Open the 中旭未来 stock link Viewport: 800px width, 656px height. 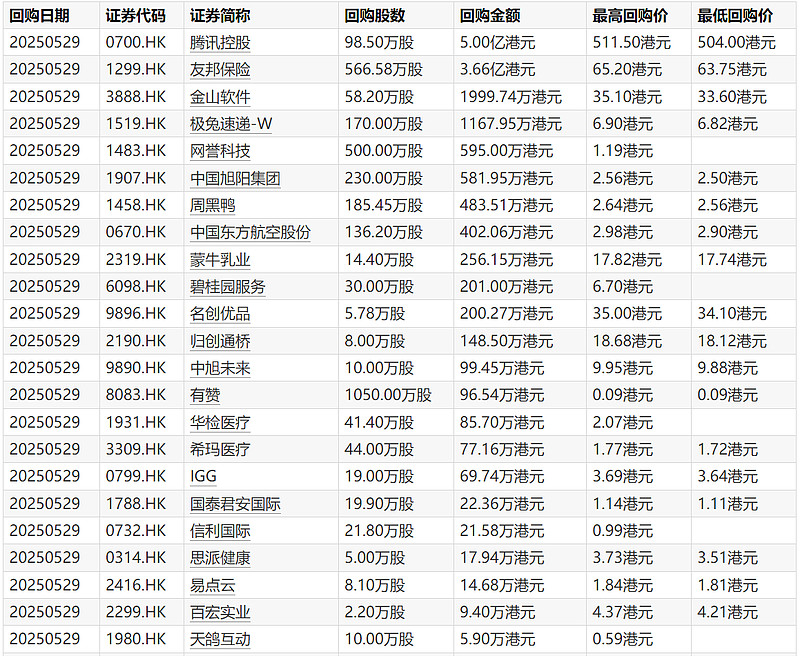tap(220, 368)
